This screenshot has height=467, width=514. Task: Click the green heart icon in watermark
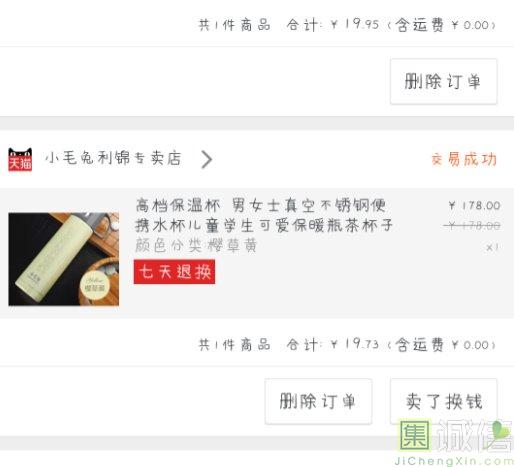tap(502, 430)
